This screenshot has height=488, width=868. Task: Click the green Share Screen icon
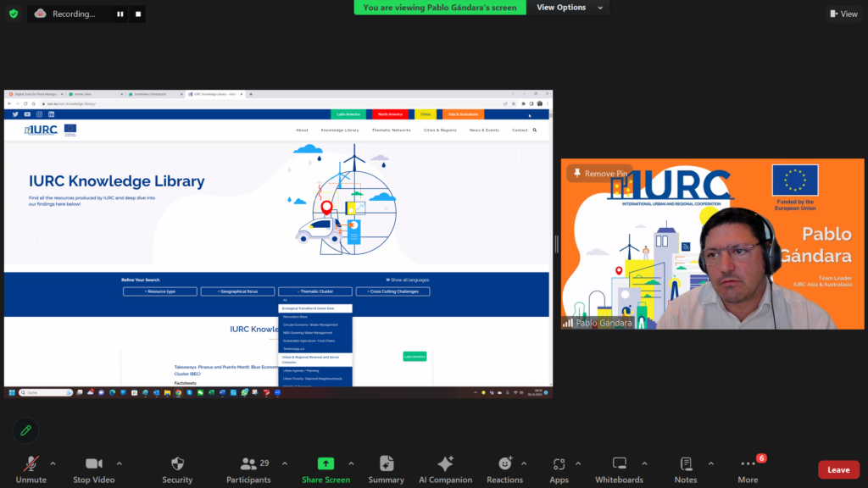(325, 464)
